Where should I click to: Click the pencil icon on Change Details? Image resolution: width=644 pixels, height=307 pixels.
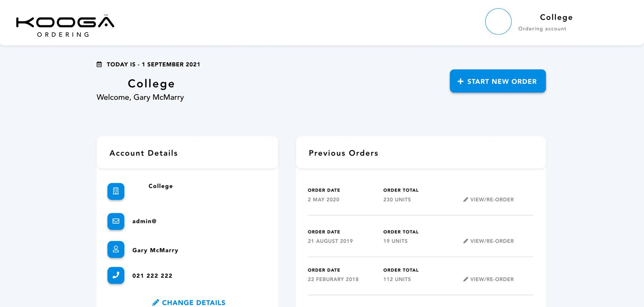point(156,303)
